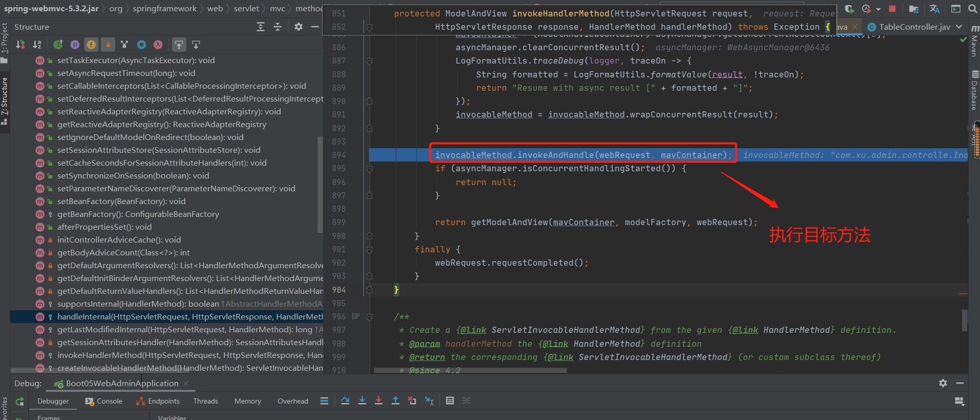Toggle code folding marker at line 887
The image size is (980, 420).
369,61
